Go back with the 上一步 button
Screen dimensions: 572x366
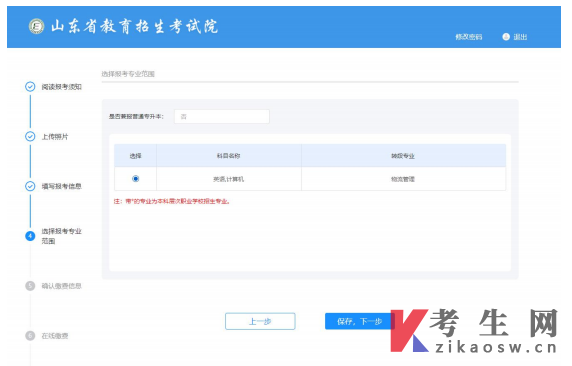tap(260, 321)
